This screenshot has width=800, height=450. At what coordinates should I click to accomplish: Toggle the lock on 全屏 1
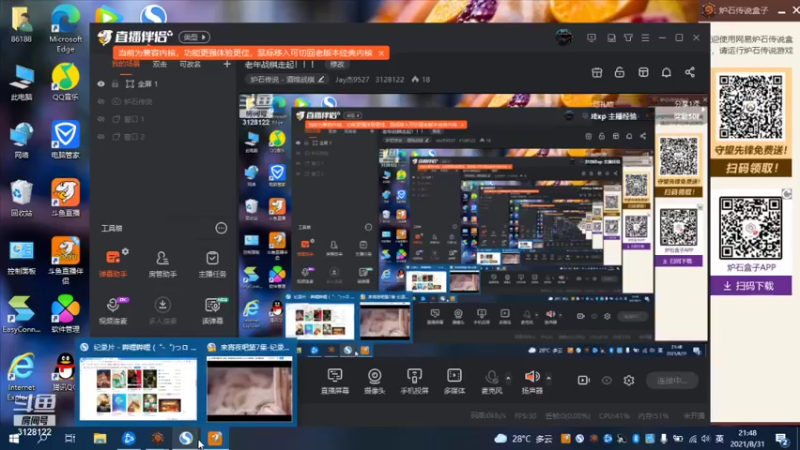tap(115, 84)
